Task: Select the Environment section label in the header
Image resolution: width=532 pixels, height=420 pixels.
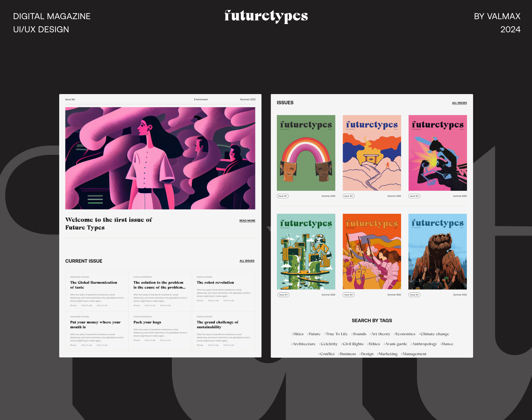Action: (x=201, y=99)
